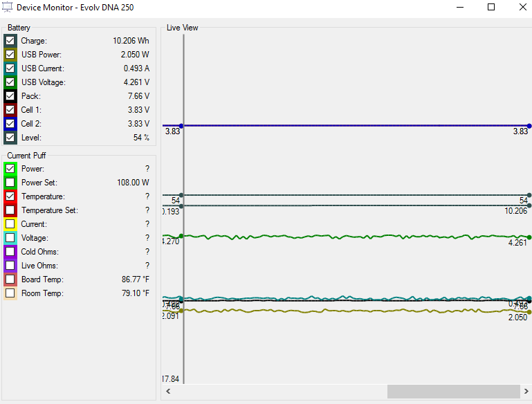
Task: Disable the Temperature checkbox
Action: (10, 196)
